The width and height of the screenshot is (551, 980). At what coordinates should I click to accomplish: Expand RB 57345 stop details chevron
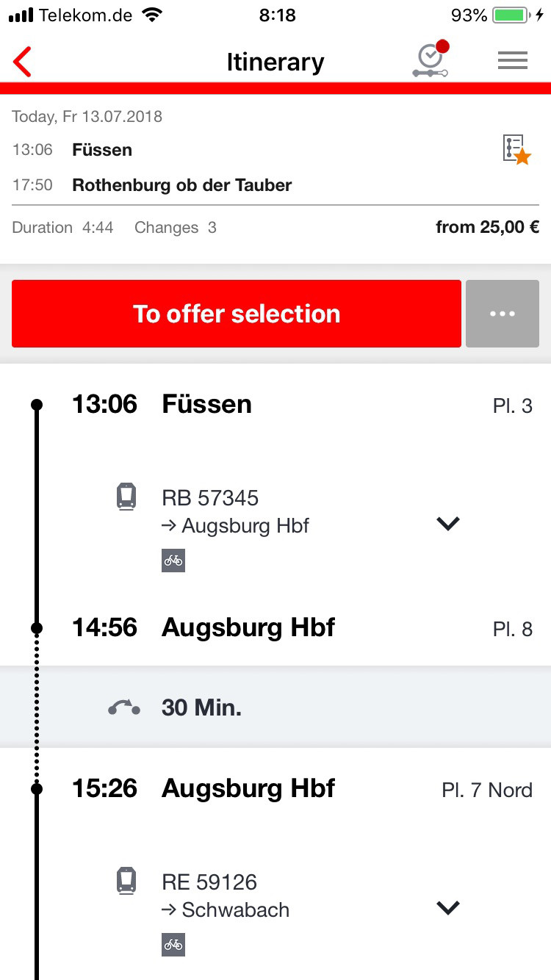pos(447,523)
